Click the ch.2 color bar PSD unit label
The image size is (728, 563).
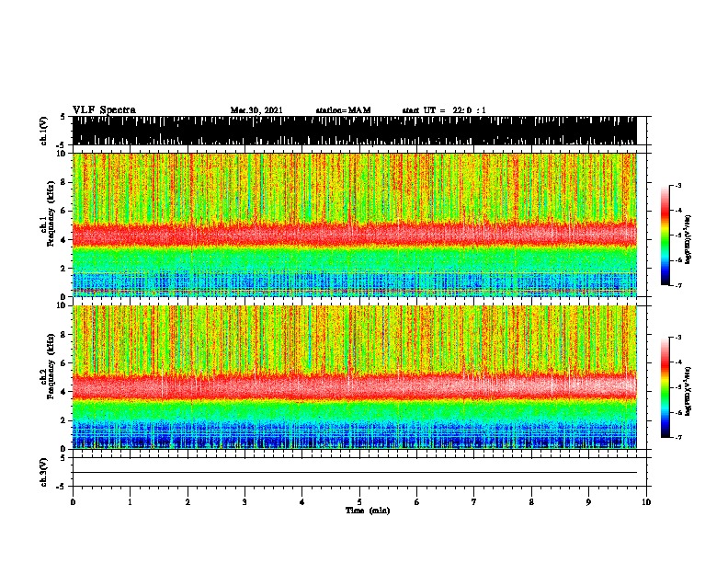(x=688, y=391)
